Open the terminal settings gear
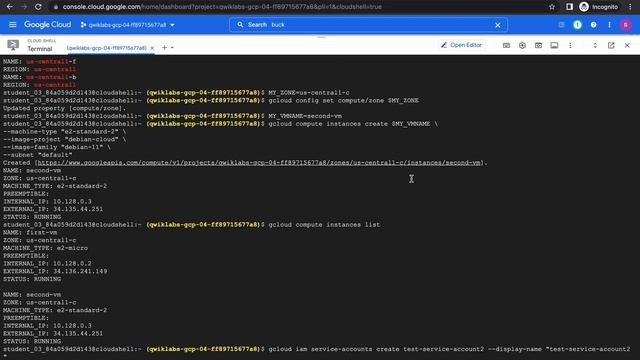 (522, 45)
